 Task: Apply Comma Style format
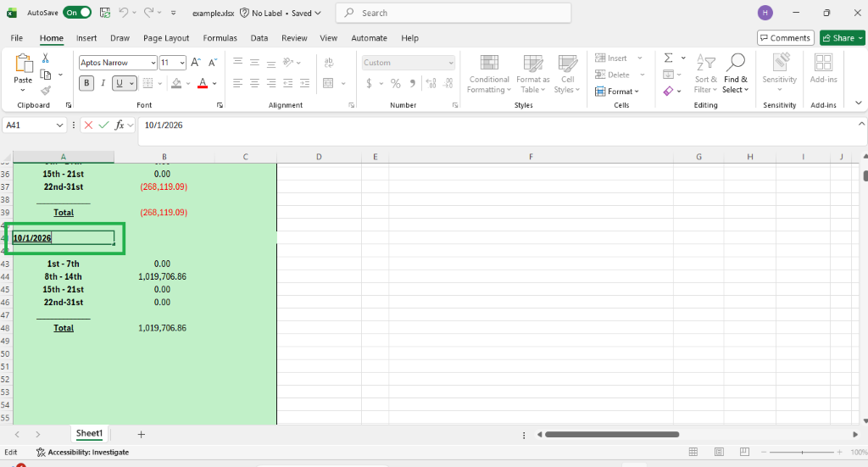point(413,84)
